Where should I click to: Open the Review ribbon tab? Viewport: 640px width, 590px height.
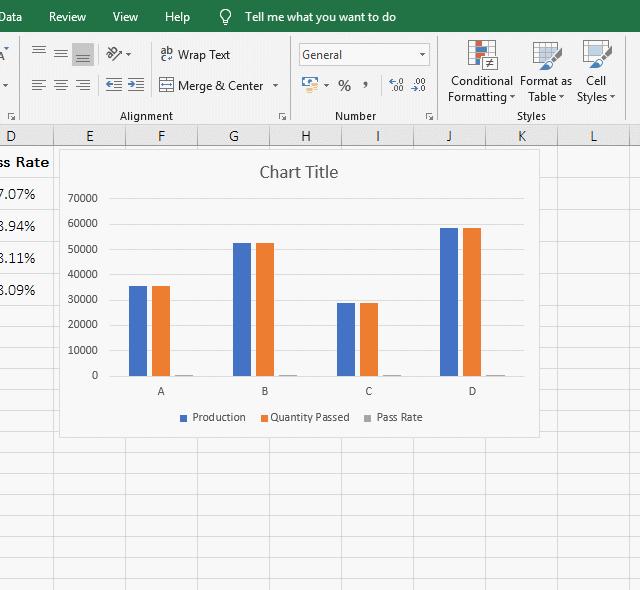click(x=67, y=17)
